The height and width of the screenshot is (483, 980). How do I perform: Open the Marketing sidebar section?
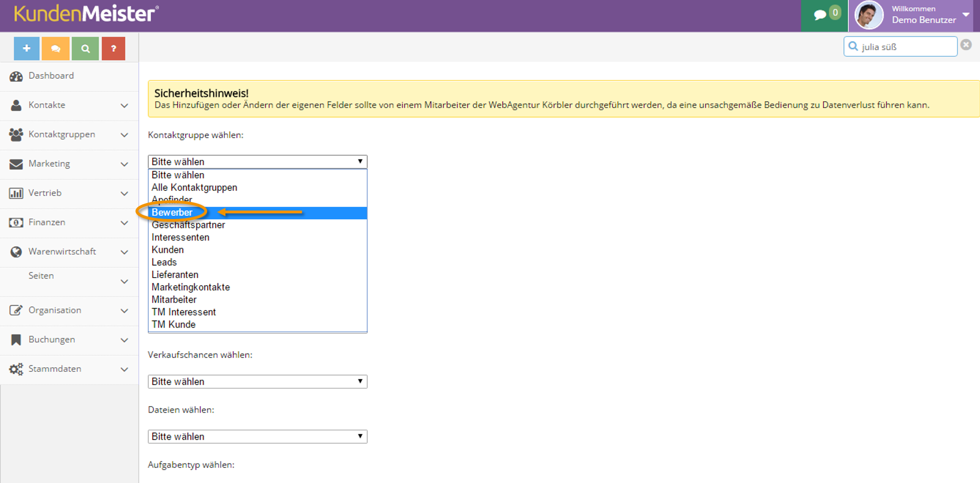69,164
